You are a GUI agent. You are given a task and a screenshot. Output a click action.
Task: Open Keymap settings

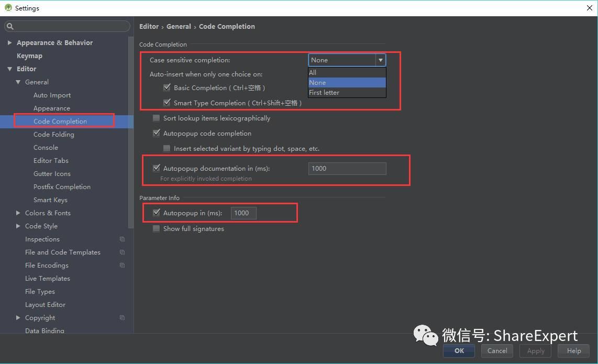coord(29,56)
